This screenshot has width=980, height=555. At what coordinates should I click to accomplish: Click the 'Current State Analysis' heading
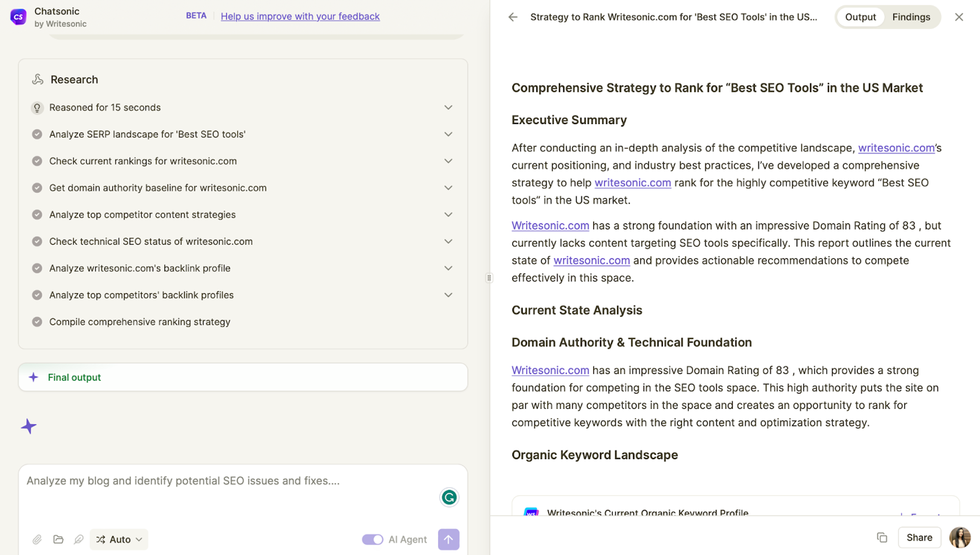coord(577,310)
